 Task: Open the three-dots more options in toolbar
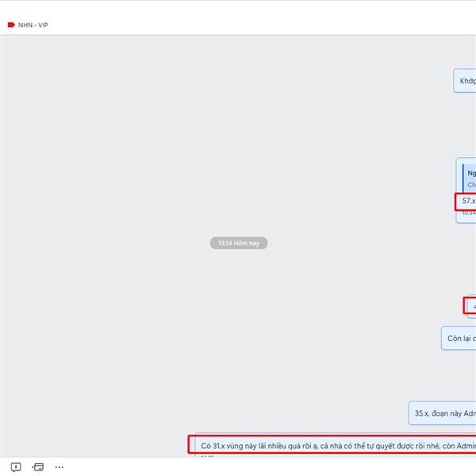(59, 467)
